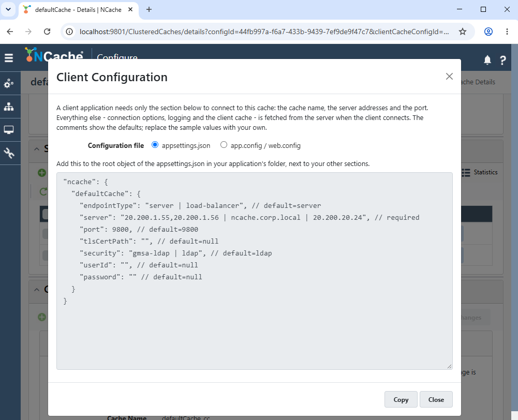The height and width of the screenshot is (420, 518).
Task: Grab the text area resize handle
Action: click(x=449, y=366)
